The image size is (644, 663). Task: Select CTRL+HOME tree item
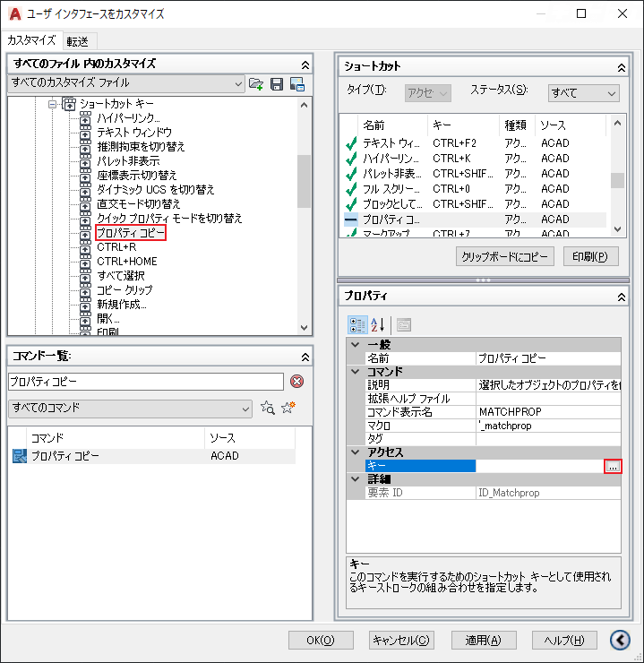127,262
